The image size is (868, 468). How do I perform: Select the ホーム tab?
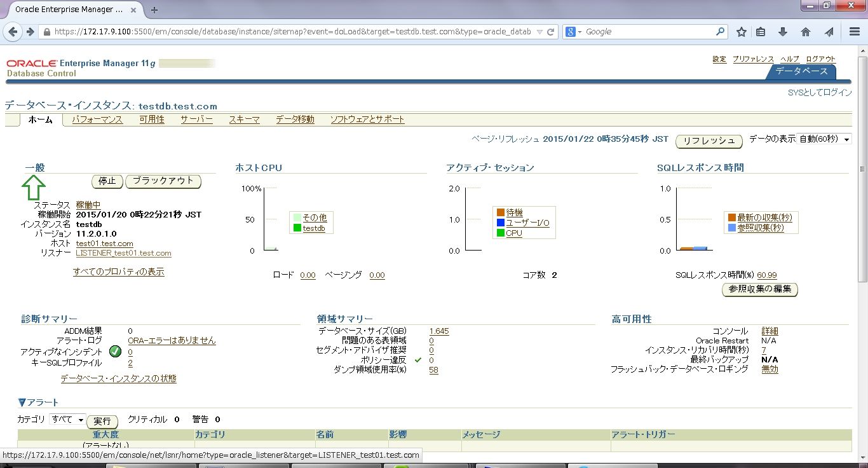[x=41, y=120]
